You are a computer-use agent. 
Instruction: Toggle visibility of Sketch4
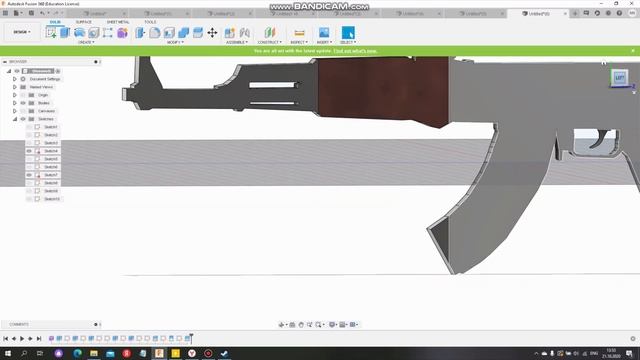pyautogui.click(x=29, y=151)
